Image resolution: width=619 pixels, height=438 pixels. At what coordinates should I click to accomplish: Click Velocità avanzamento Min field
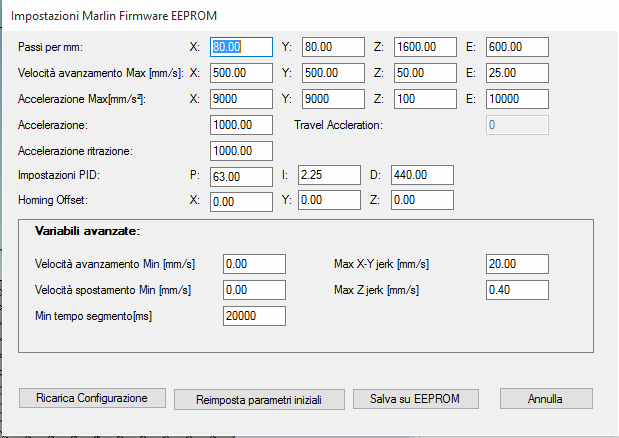(x=254, y=264)
